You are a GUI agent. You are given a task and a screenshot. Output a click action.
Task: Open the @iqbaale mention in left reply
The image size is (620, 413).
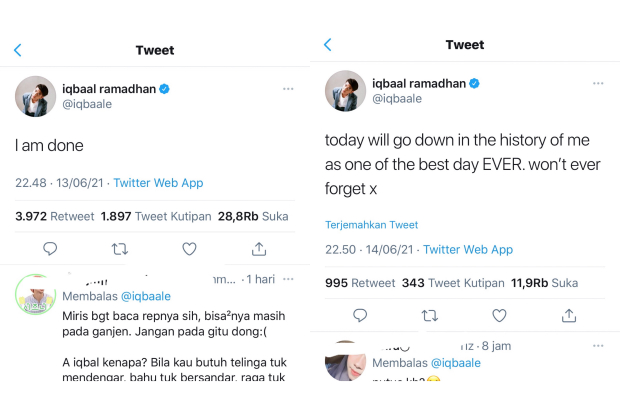tap(145, 296)
